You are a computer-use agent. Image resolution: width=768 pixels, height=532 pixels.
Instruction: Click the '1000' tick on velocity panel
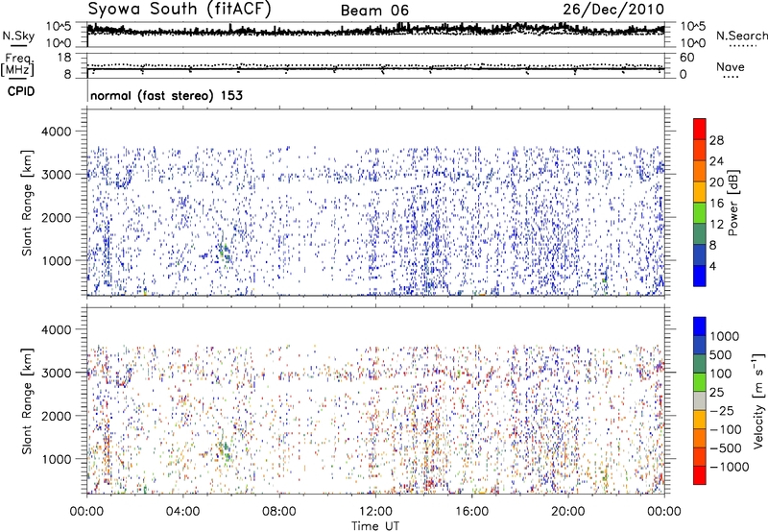[59, 459]
